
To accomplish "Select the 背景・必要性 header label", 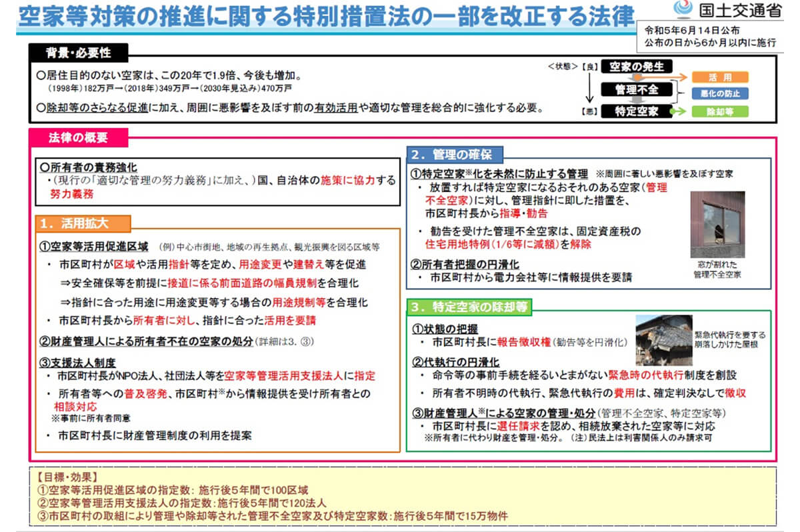I will 78,53.
